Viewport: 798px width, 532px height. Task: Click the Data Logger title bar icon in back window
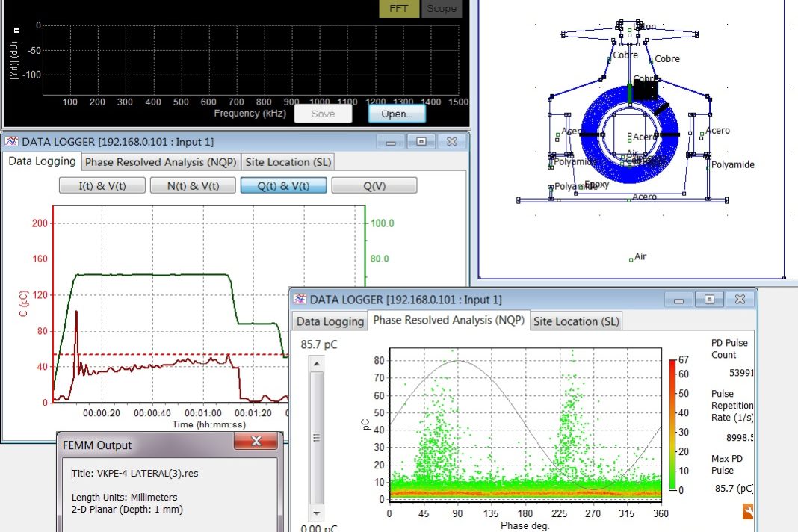pos(12,141)
